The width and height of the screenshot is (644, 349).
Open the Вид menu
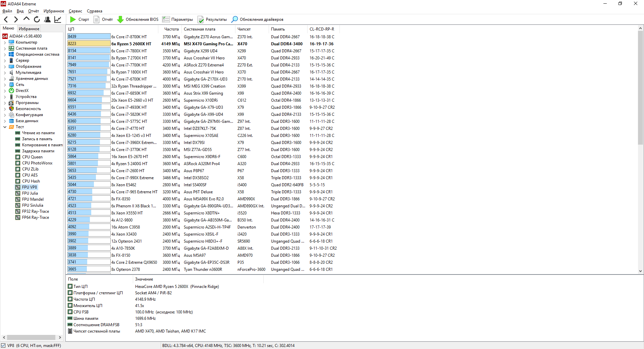20,11
